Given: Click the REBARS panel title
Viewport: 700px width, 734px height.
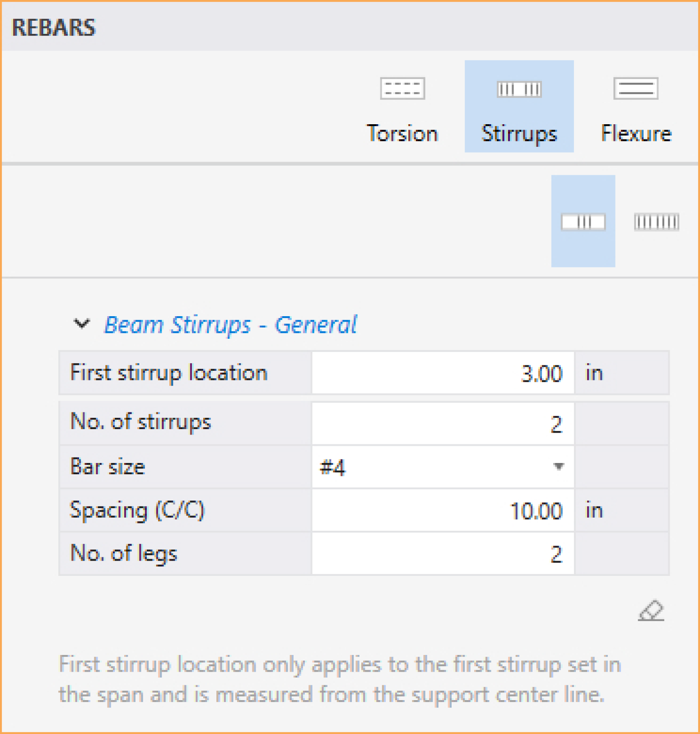Looking at the screenshot, I should point(54,28).
